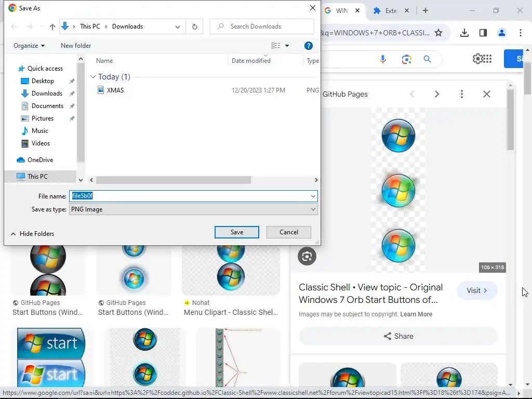Click the preview panel vertical scrollbar

[510, 119]
